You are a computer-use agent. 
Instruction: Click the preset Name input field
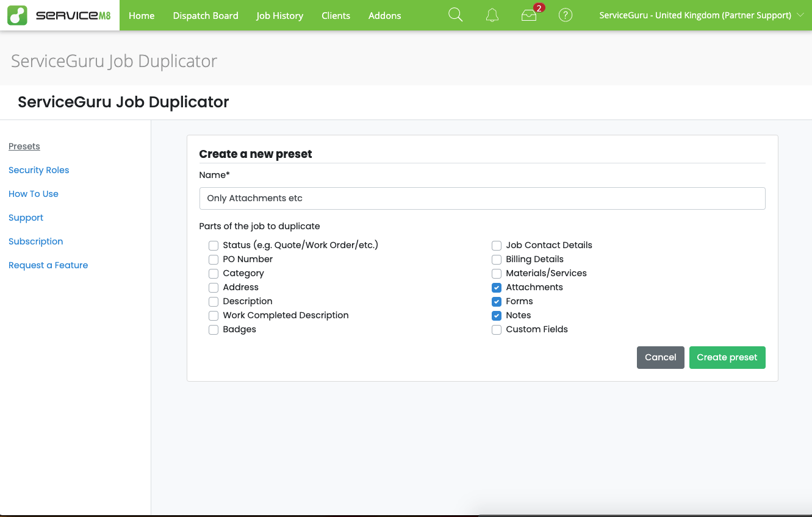[482, 198]
